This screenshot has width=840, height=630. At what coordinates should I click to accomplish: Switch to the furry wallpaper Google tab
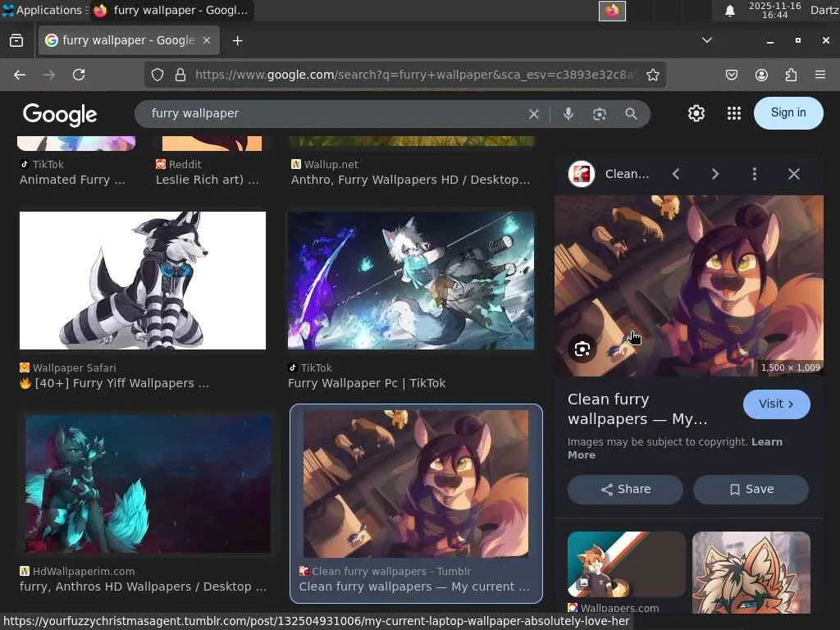129,40
